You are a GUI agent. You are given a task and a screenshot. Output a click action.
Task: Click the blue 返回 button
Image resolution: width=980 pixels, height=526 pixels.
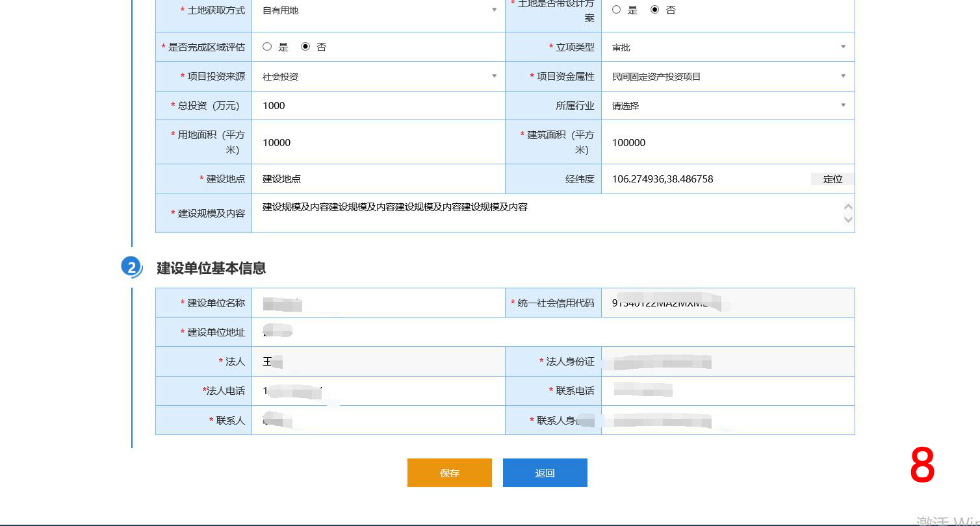(x=545, y=473)
